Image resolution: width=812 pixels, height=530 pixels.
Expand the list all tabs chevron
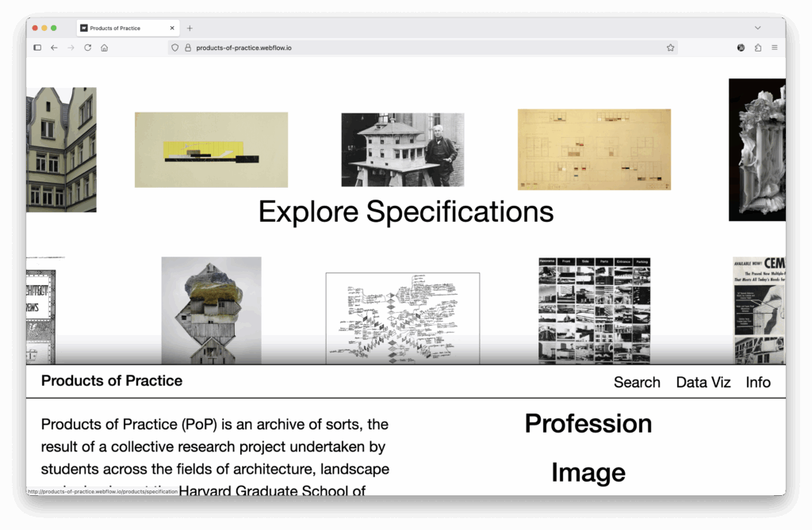click(x=757, y=28)
